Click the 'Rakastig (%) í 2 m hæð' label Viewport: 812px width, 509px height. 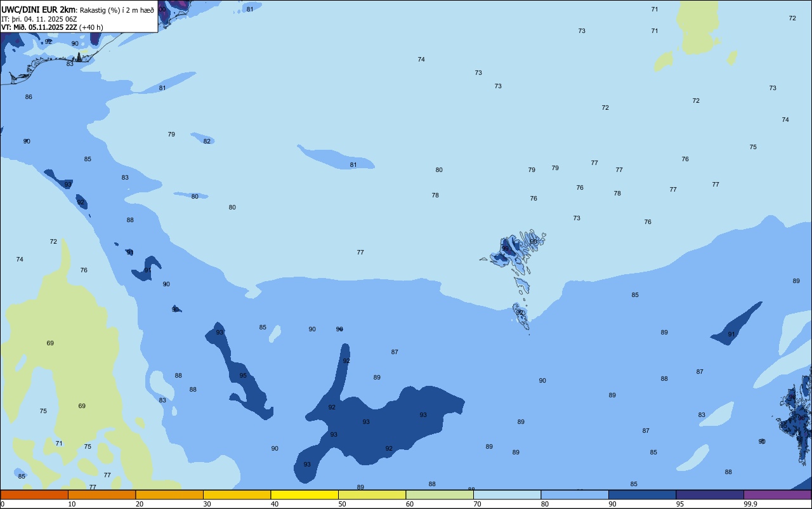pos(117,10)
